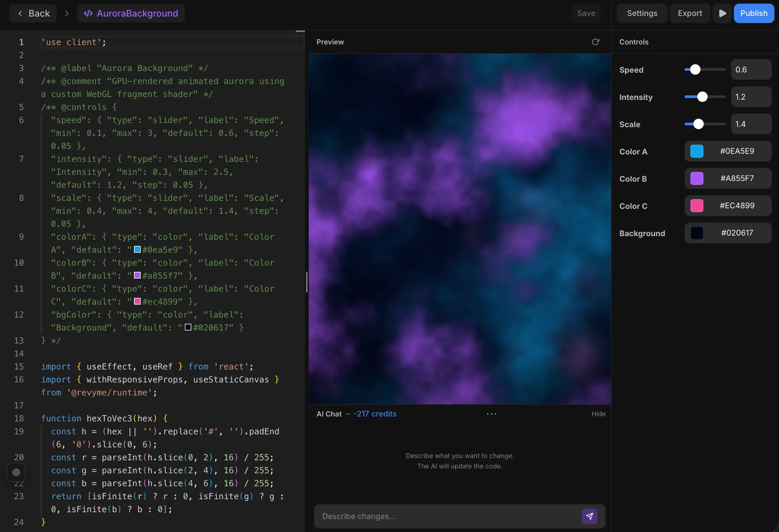Click the Back button
Image resolution: width=779 pixels, height=532 pixels.
(x=33, y=13)
